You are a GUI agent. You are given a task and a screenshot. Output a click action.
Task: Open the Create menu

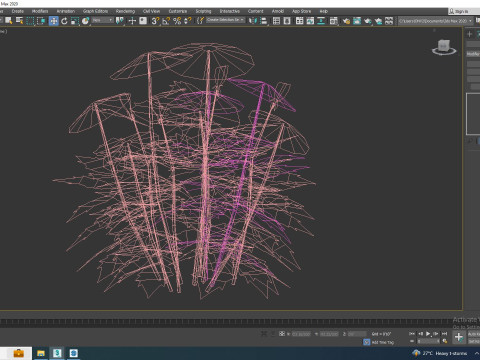coord(18,11)
